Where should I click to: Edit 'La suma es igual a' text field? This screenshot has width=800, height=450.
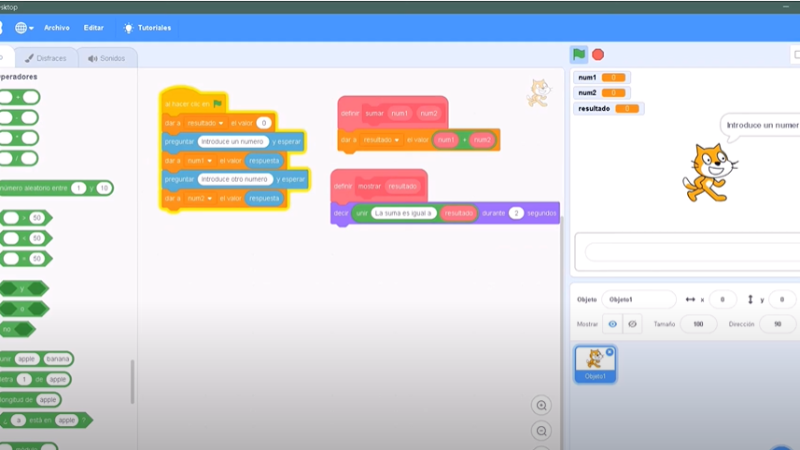click(x=403, y=213)
